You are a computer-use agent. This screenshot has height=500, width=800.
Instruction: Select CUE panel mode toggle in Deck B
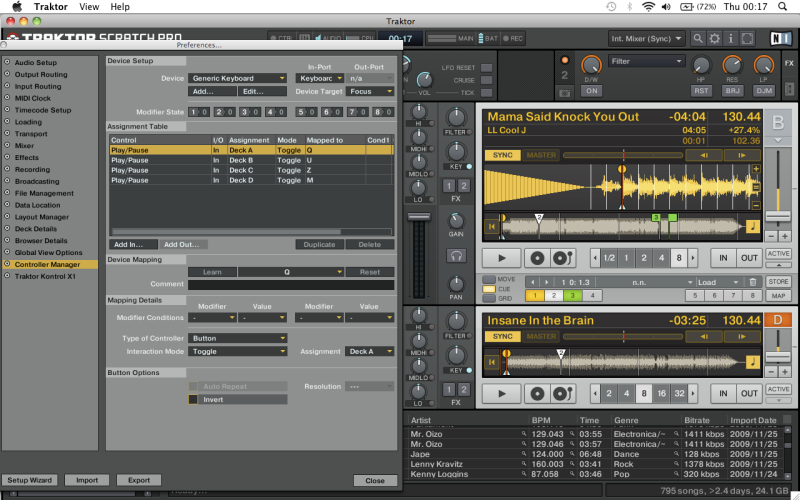489,289
